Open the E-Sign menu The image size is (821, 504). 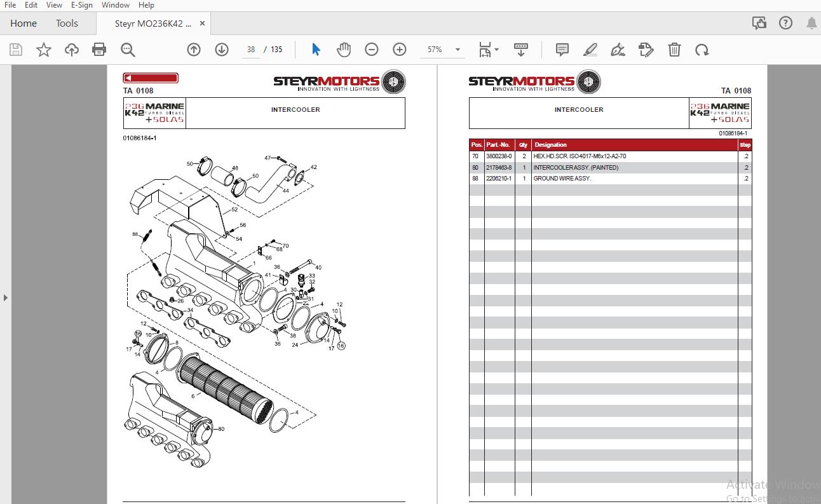[x=82, y=5]
